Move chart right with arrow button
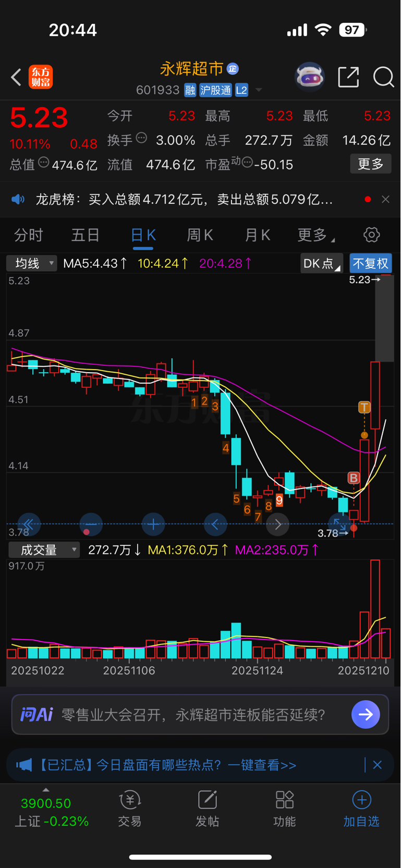 [x=277, y=524]
